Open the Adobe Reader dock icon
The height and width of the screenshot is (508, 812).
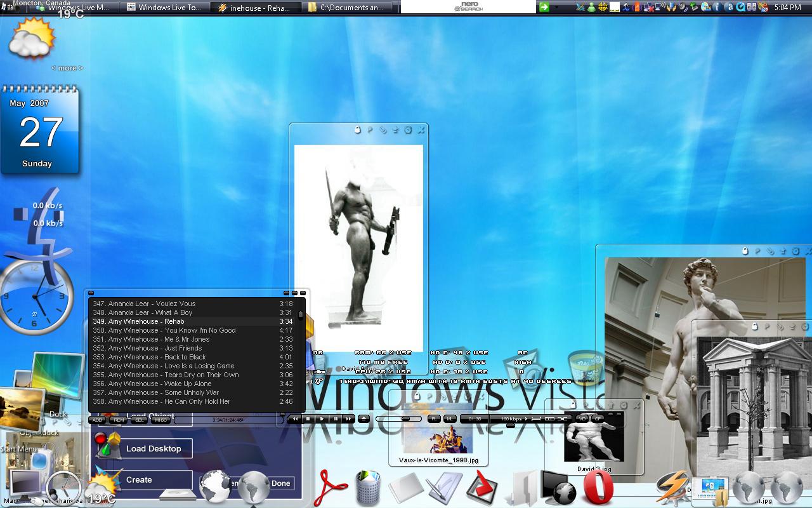pyautogui.click(x=331, y=488)
